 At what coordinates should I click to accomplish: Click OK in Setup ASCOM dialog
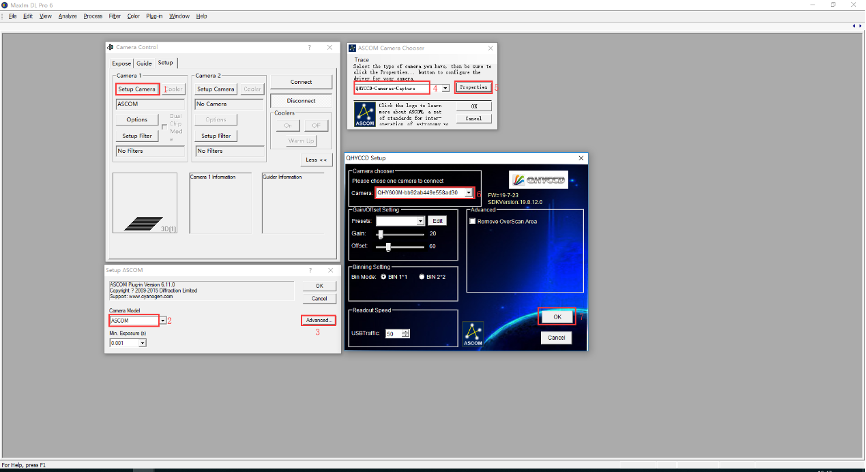click(x=319, y=286)
